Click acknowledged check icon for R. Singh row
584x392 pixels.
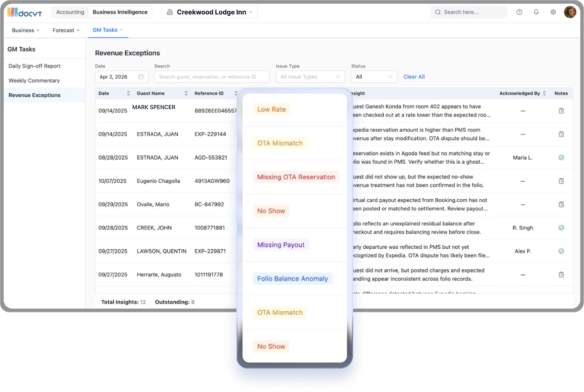tap(561, 228)
